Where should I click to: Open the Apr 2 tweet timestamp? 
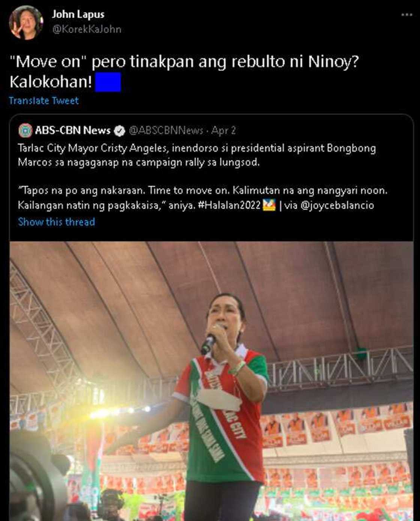[223, 130]
